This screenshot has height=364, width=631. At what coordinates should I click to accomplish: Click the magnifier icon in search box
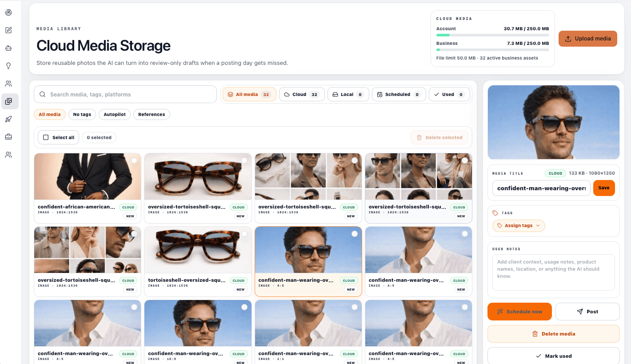(x=43, y=94)
